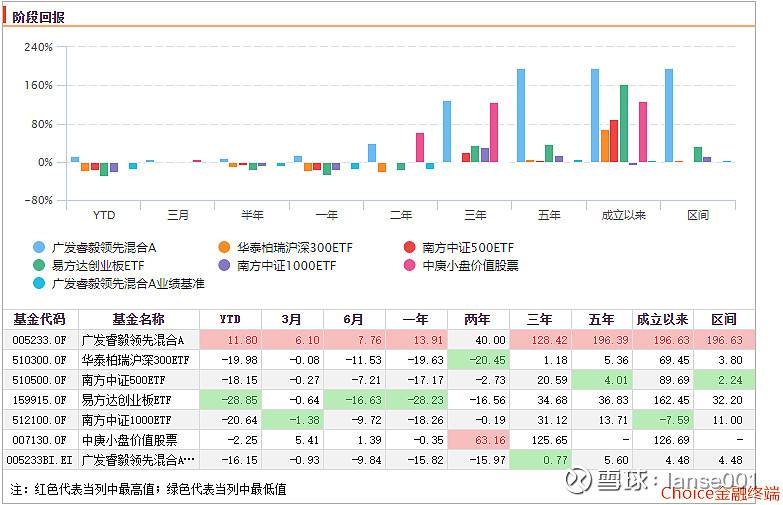The image size is (783, 505).
Task: Click the green cell -28.85
Action: click(231, 400)
